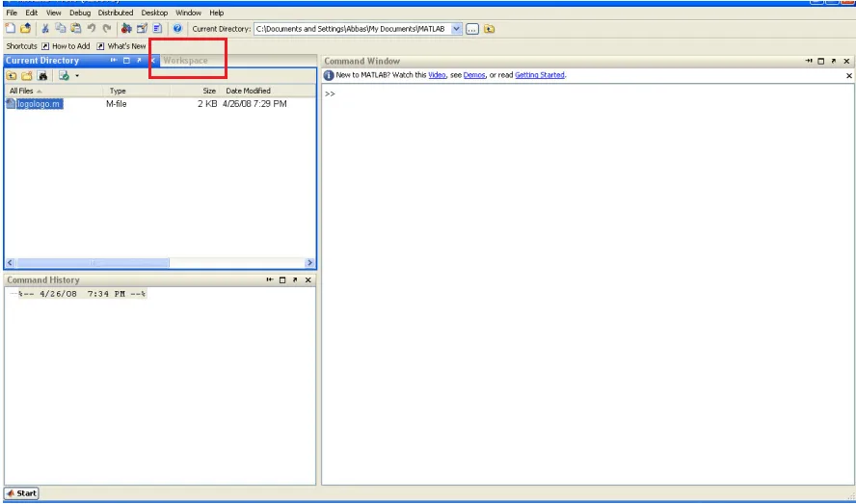Sort by the Size column header

click(195, 91)
